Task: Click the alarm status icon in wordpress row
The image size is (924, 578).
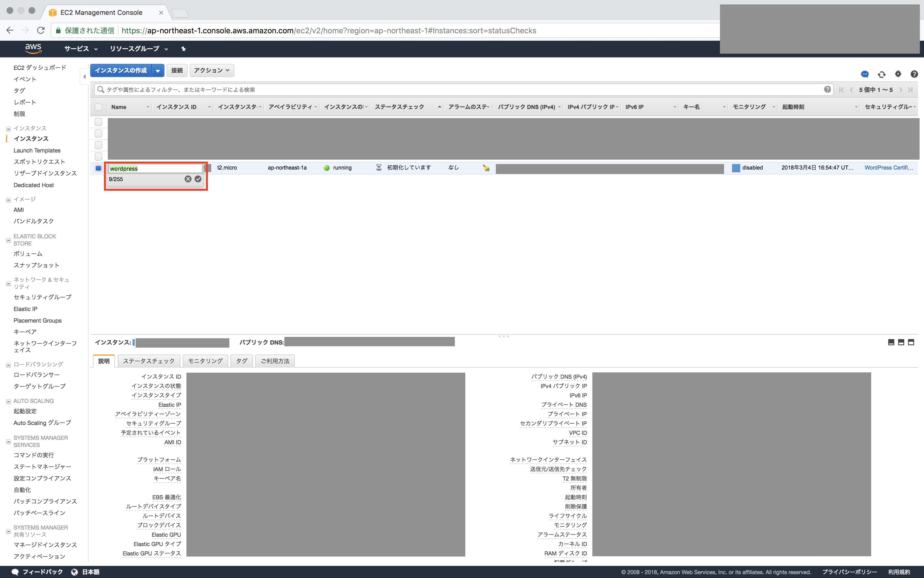Action: [486, 168]
